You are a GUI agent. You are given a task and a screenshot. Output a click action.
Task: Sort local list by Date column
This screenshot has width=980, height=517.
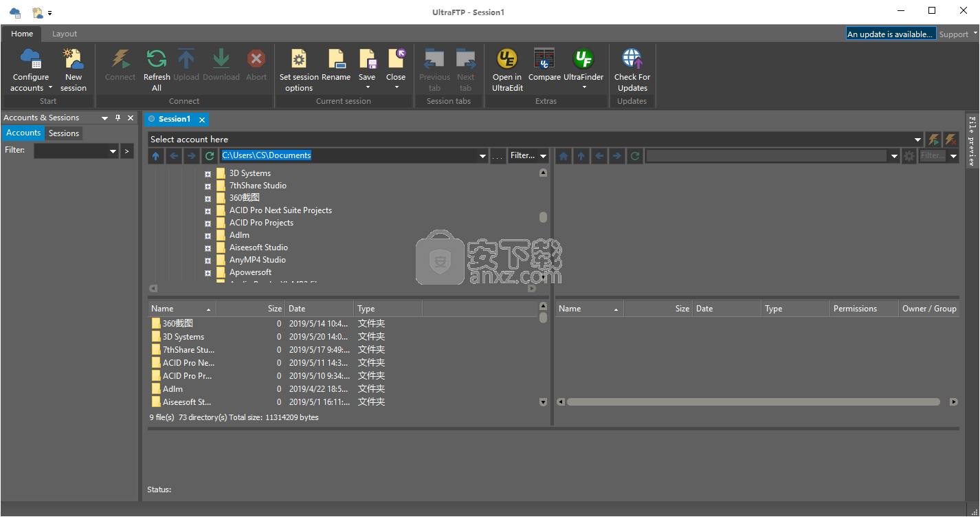pyautogui.click(x=320, y=309)
